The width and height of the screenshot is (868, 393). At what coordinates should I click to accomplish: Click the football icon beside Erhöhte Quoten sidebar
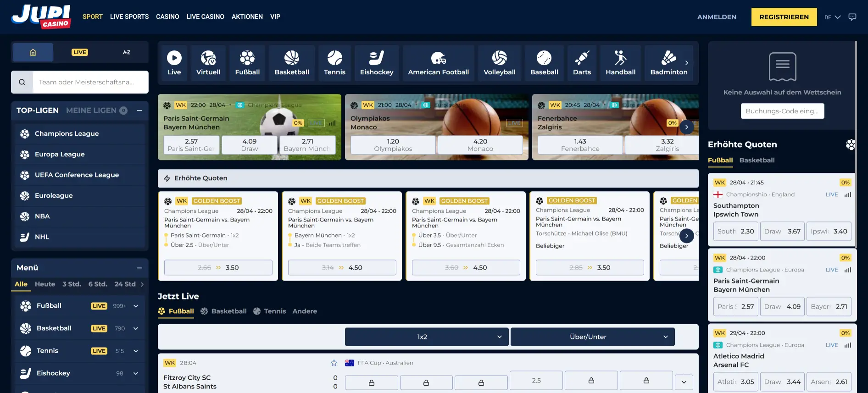coord(851,144)
